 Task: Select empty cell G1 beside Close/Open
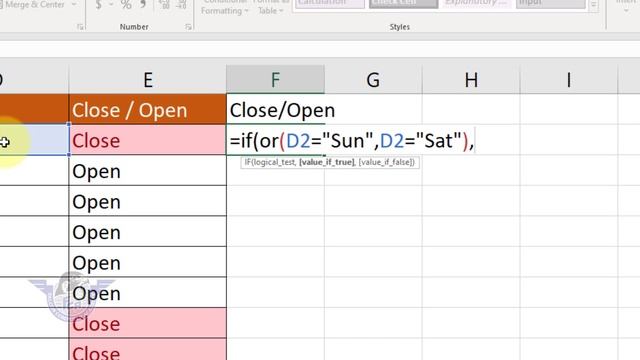pyautogui.click(x=373, y=109)
